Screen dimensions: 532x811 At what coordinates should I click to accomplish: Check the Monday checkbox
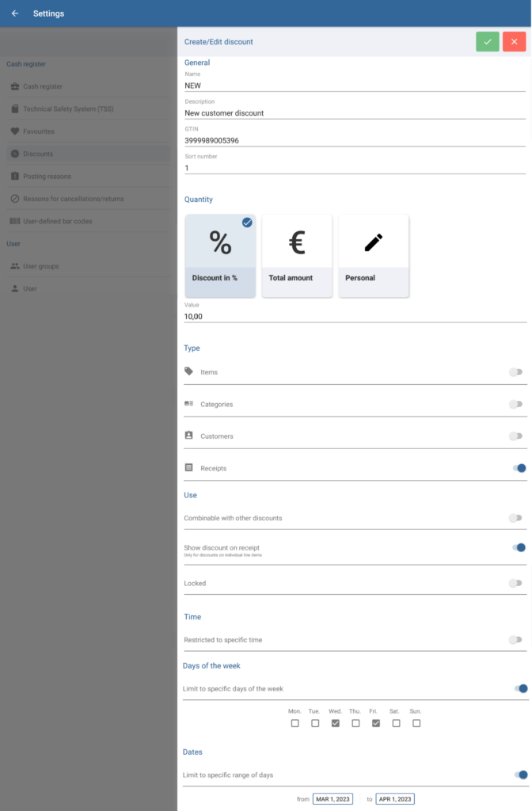[295, 723]
